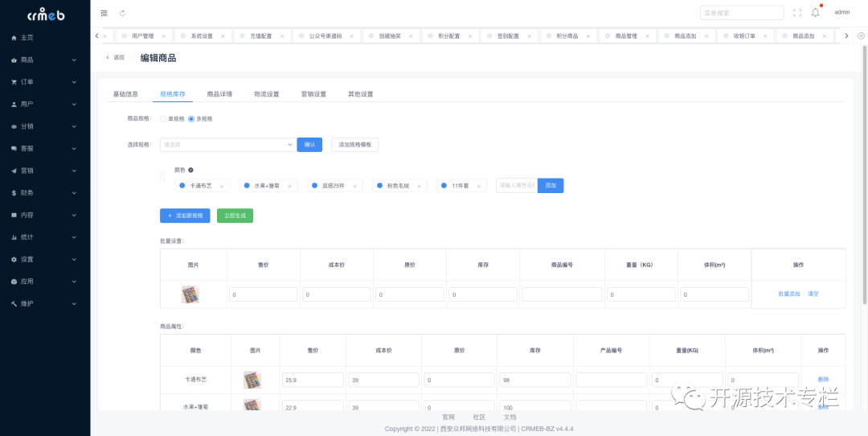Click the green 立即生成 button

(x=235, y=216)
